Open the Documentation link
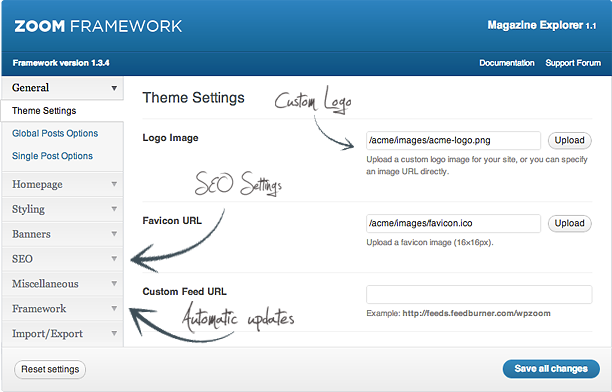 [x=507, y=63]
